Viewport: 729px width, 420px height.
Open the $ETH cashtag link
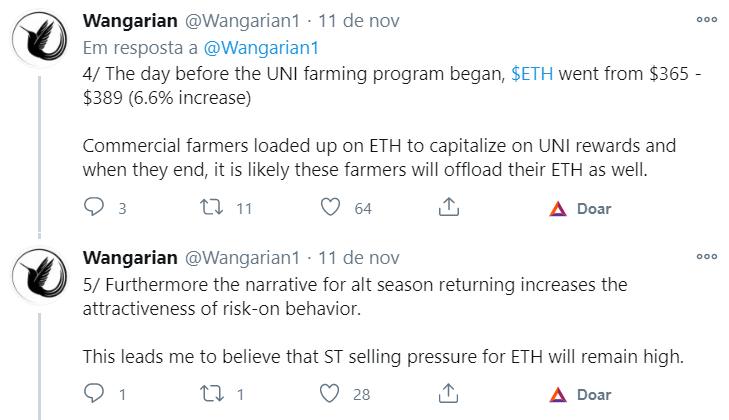(x=532, y=74)
